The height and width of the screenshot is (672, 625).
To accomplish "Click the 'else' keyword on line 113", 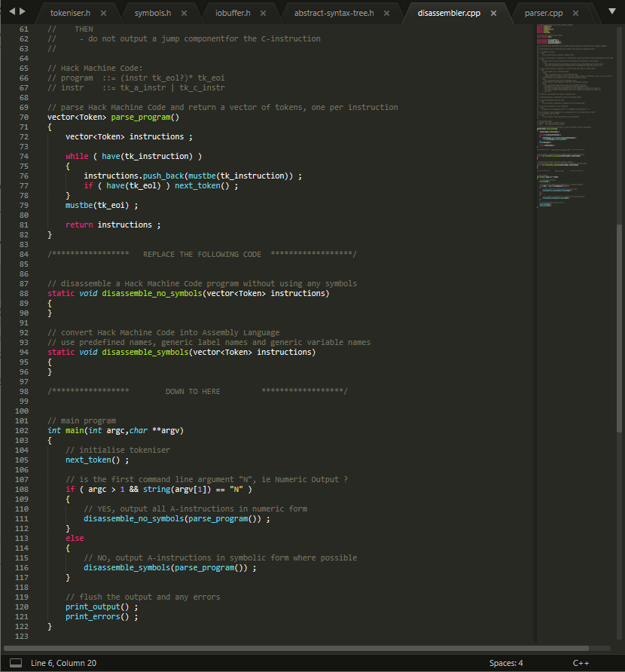I will (x=75, y=539).
